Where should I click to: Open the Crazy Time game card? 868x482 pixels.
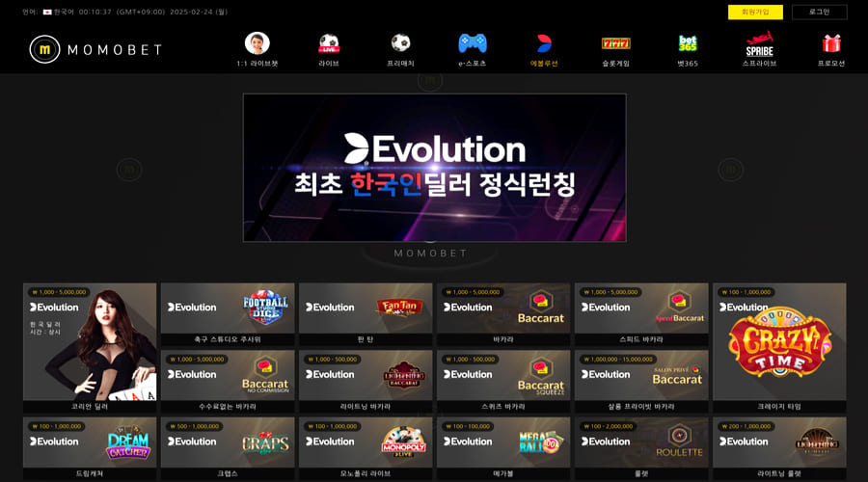[x=779, y=348]
